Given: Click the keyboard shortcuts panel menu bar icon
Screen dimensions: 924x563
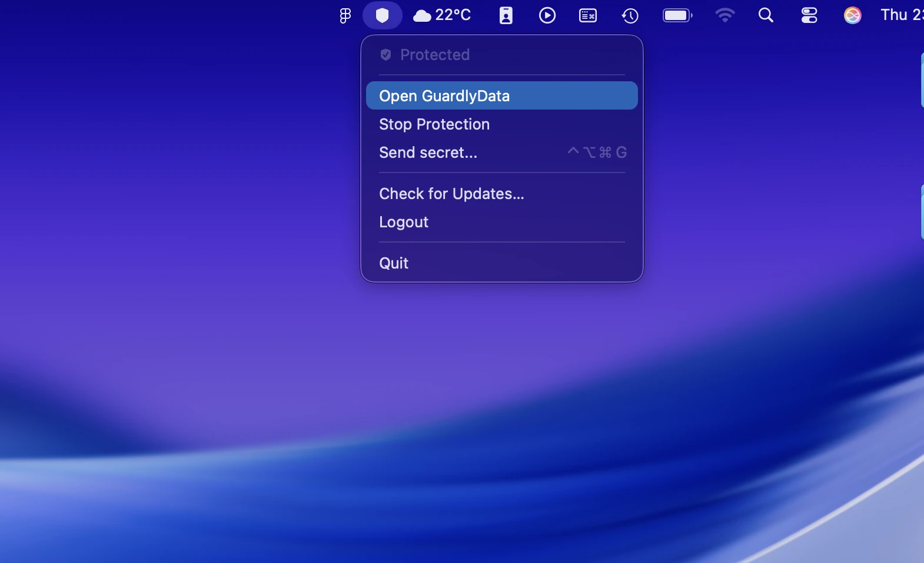Looking at the screenshot, I should point(588,15).
